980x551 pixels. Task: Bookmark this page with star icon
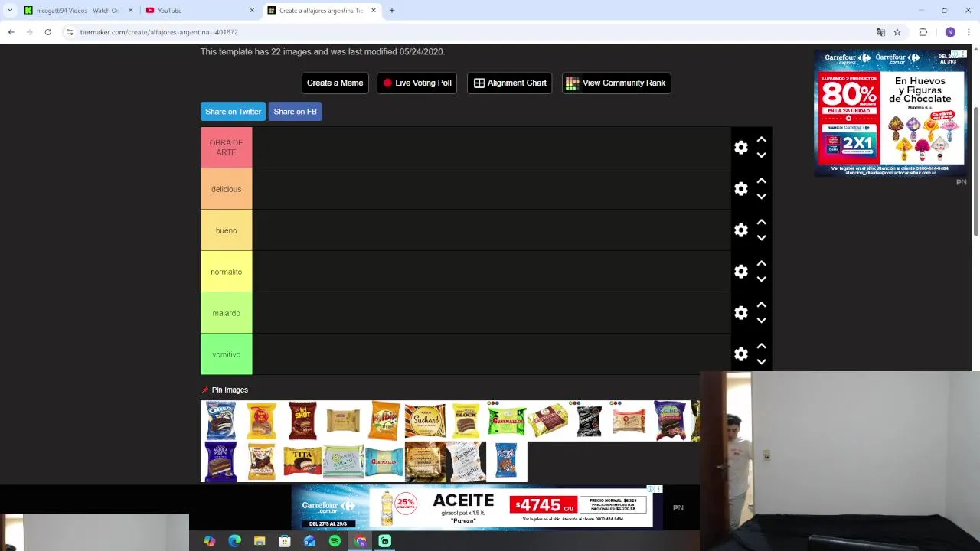click(x=897, y=32)
